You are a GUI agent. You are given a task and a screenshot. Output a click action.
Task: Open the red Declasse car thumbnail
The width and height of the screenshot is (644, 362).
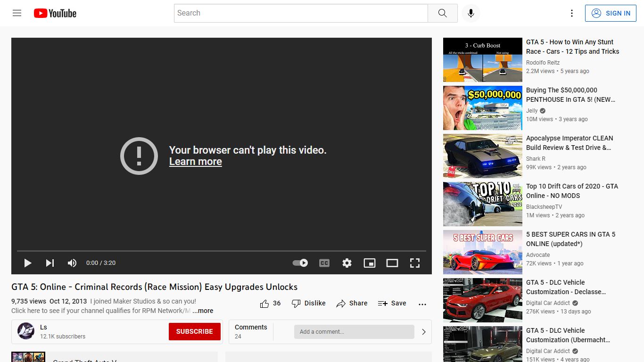(x=483, y=300)
